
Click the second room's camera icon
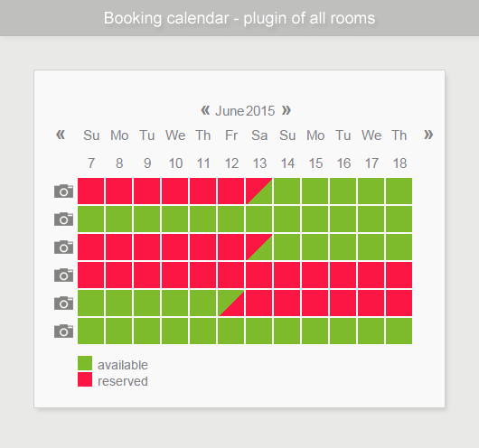coord(63,219)
